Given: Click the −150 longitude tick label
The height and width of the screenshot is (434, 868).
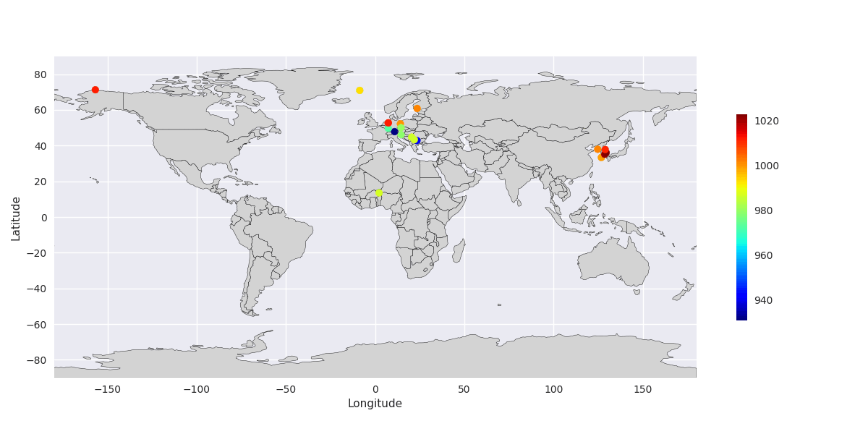Looking at the screenshot, I should coord(106,389).
